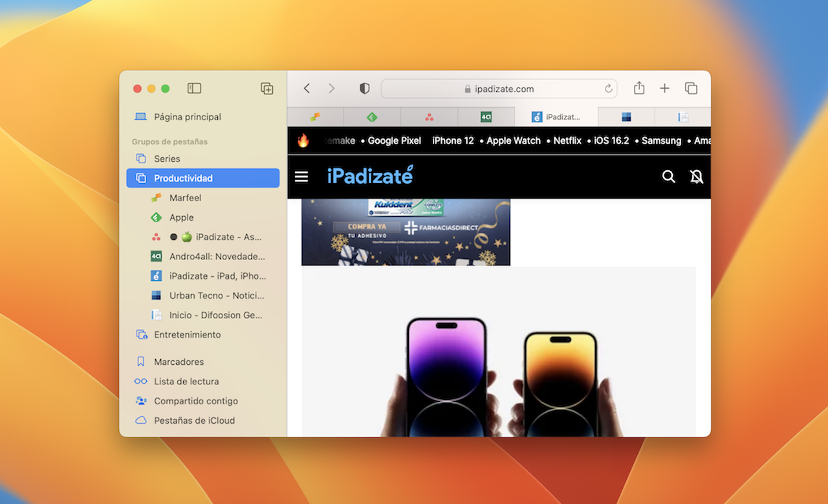The height and width of the screenshot is (504, 828).
Task: Open the Privacy Report shield icon
Action: 364,89
